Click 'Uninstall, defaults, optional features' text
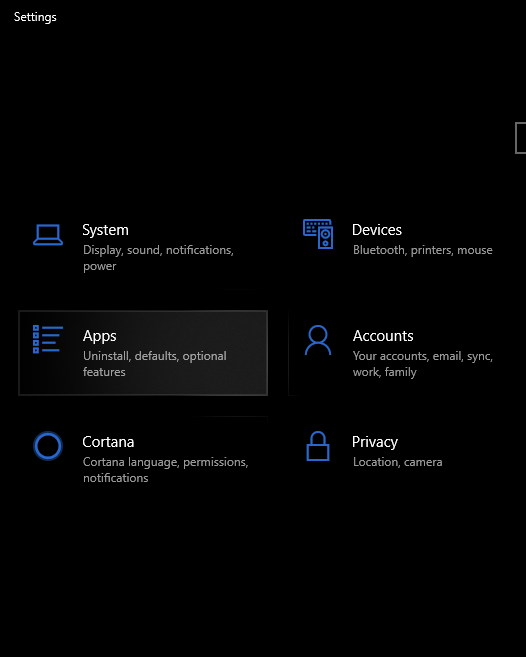The image size is (526, 657). [155, 364]
